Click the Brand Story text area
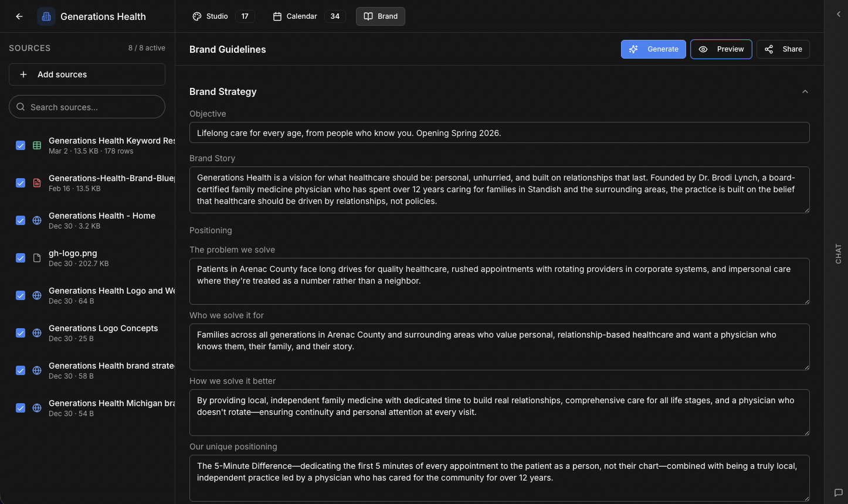Image resolution: width=848 pixels, height=504 pixels. click(x=500, y=190)
